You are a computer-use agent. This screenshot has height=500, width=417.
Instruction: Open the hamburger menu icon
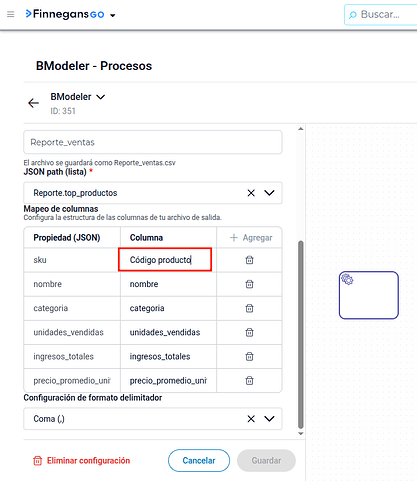(x=11, y=14)
